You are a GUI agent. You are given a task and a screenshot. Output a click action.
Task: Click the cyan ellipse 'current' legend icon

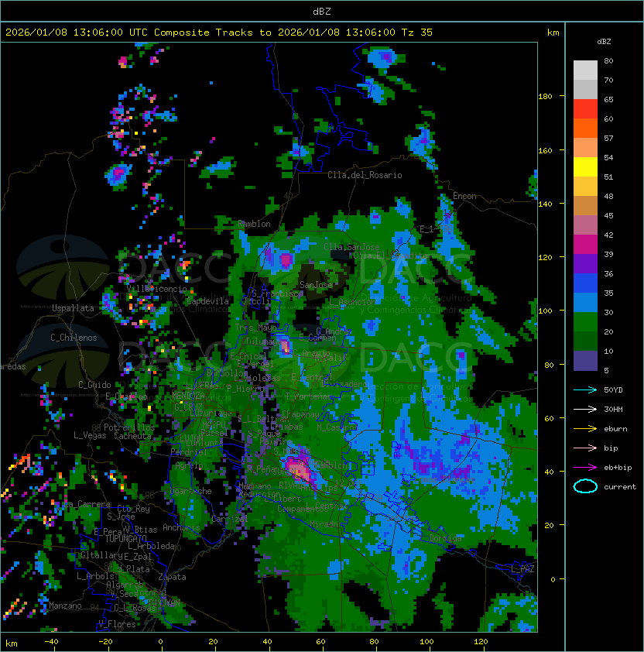coord(585,486)
